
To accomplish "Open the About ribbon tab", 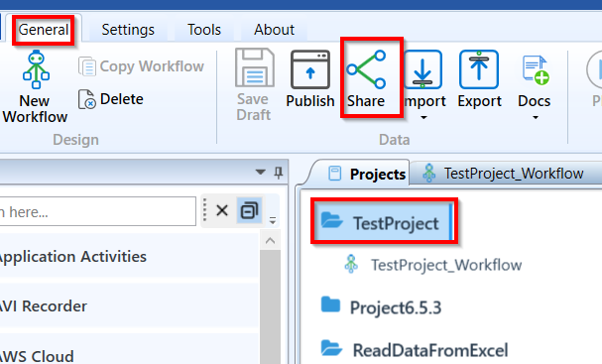I will click(274, 30).
